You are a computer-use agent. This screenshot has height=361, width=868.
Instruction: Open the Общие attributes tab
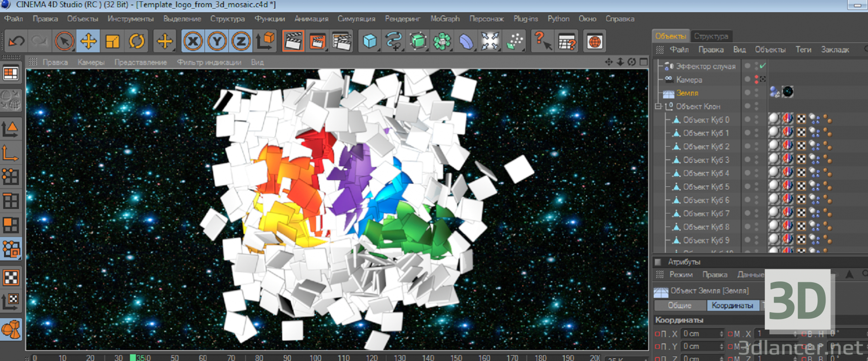click(x=679, y=305)
